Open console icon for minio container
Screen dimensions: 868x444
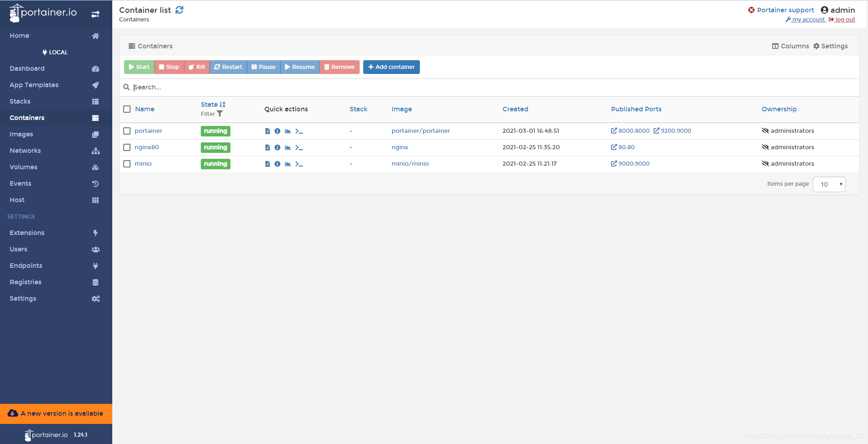coord(299,164)
